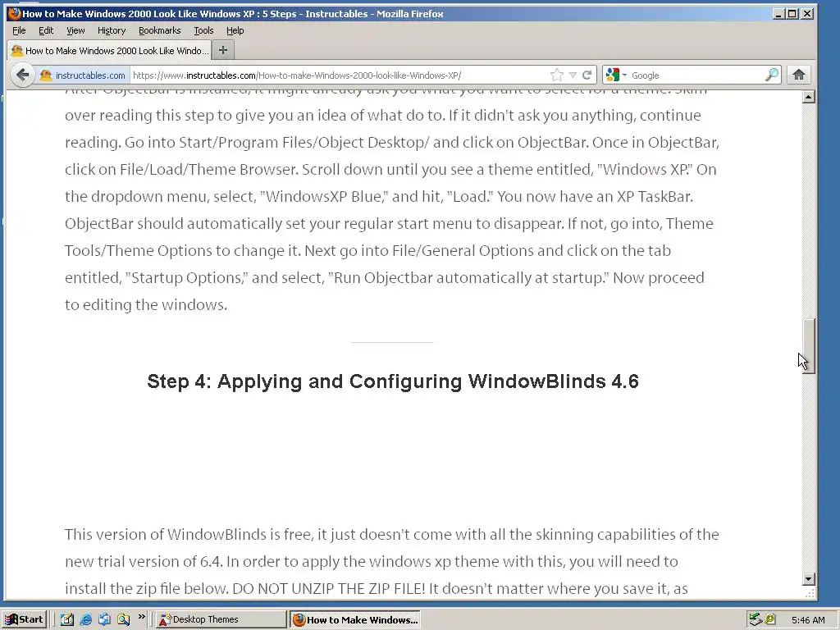The width and height of the screenshot is (840, 630).
Task: Click the taskbar clock showing 5:46 AM
Action: point(808,620)
